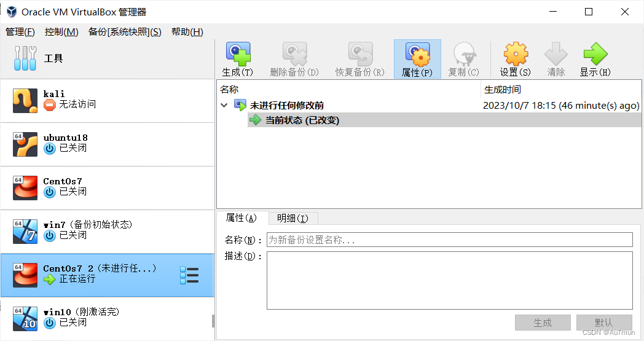644x341 pixels.
Task: Click the VirtualBox cube icon in title bar
Action: [x=12, y=12]
